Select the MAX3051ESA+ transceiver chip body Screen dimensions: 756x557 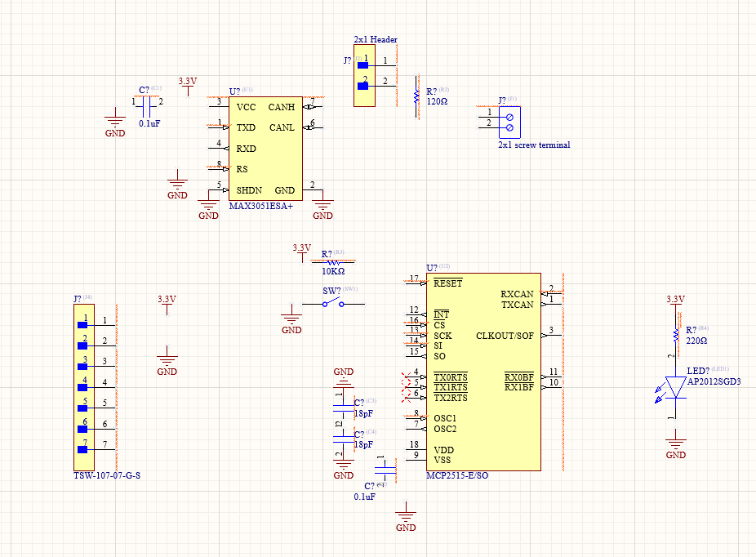(x=265, y=149)
